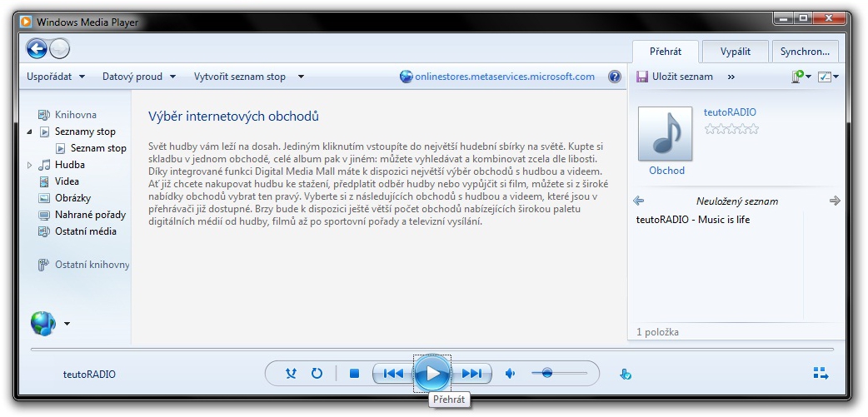
Task: Select Seznam stop under Seznamy stop
Action: [98, 148]
